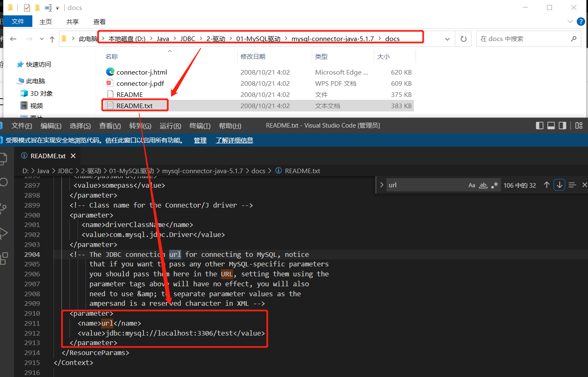Open VS Code Extensions activity icon
Viewport: 588px width, 377px height.
click(4, 259)
